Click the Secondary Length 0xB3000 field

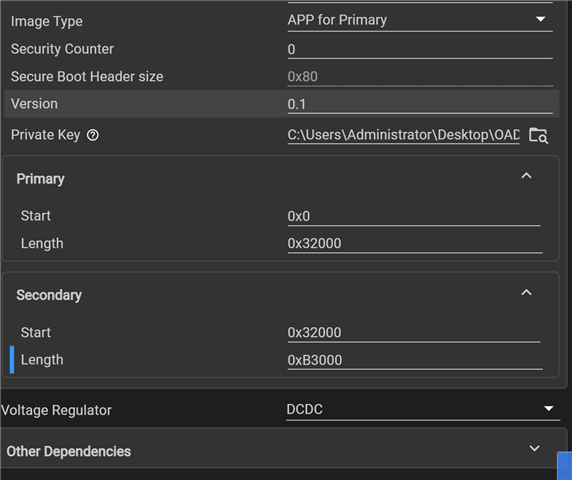click(415, 360)
